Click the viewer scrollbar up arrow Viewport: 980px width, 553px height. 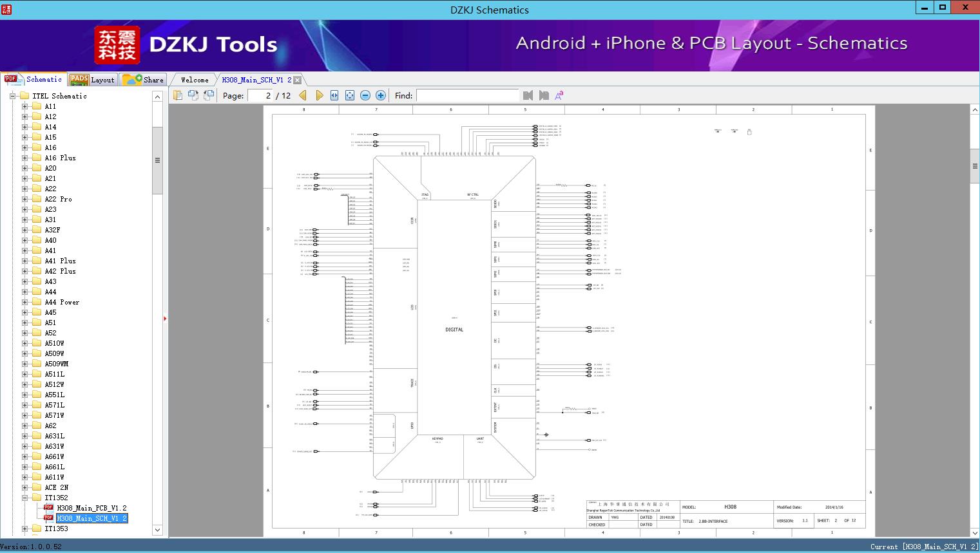(975, 110)
